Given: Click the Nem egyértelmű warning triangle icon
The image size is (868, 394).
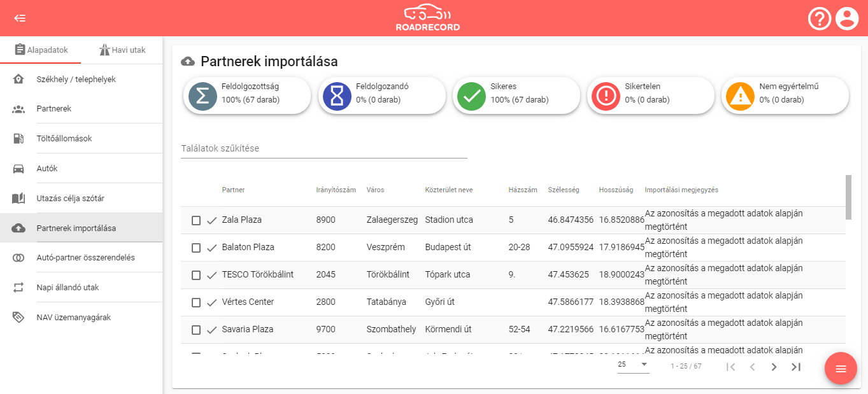Looking at the screenshot, I should (x=739, y=96).
